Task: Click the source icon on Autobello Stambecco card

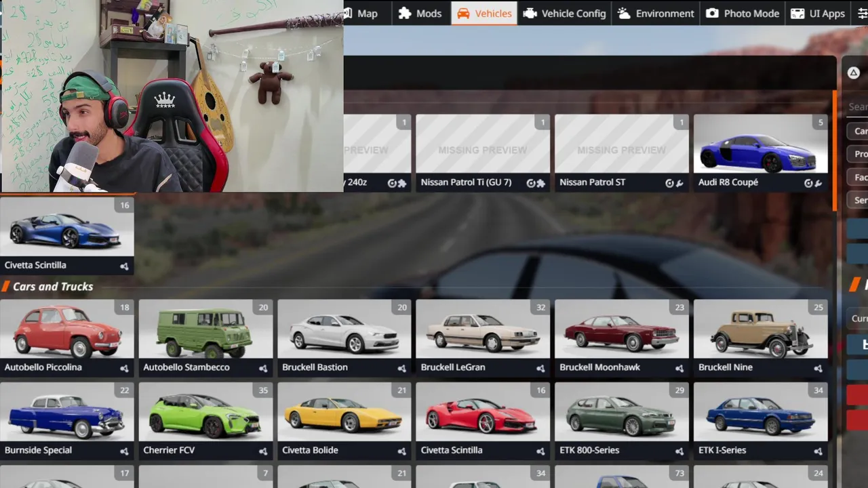Action: pyautogui.click(x=263, y=368)
